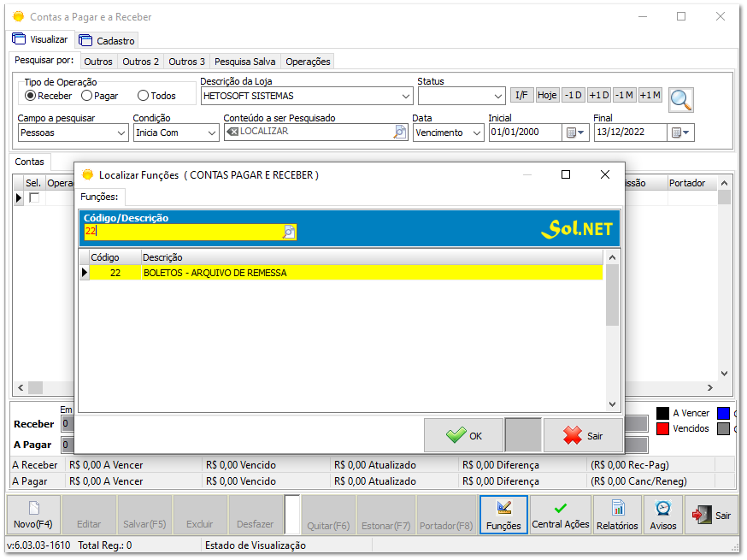The height and width of the screenshot is (560, 747).
Task: Switch to the Cadastro tab
Action: [x=107, y=39]
